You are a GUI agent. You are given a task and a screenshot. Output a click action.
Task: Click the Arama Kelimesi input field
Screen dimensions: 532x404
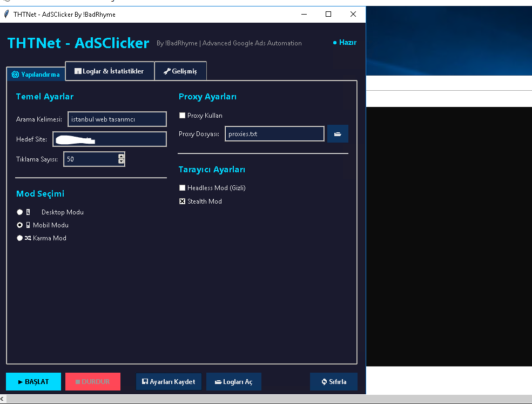click(117, 119)
